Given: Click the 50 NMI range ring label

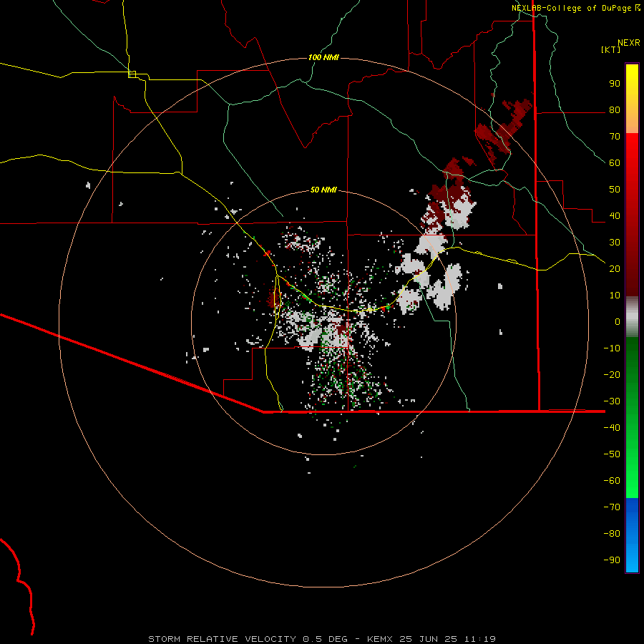Looking at the screenshot, I should pyautogui.click(x=323, y=190).
